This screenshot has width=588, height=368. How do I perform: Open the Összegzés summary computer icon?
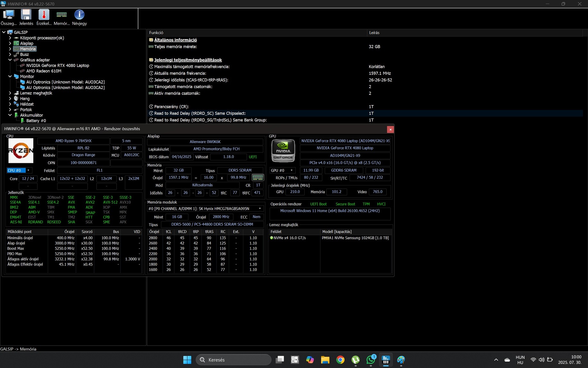click(9, 14)
